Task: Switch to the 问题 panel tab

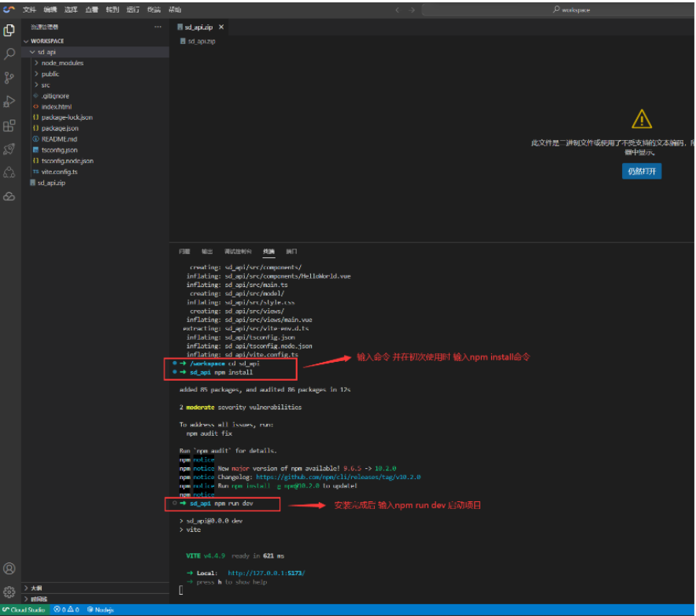Action: (184, 252)
